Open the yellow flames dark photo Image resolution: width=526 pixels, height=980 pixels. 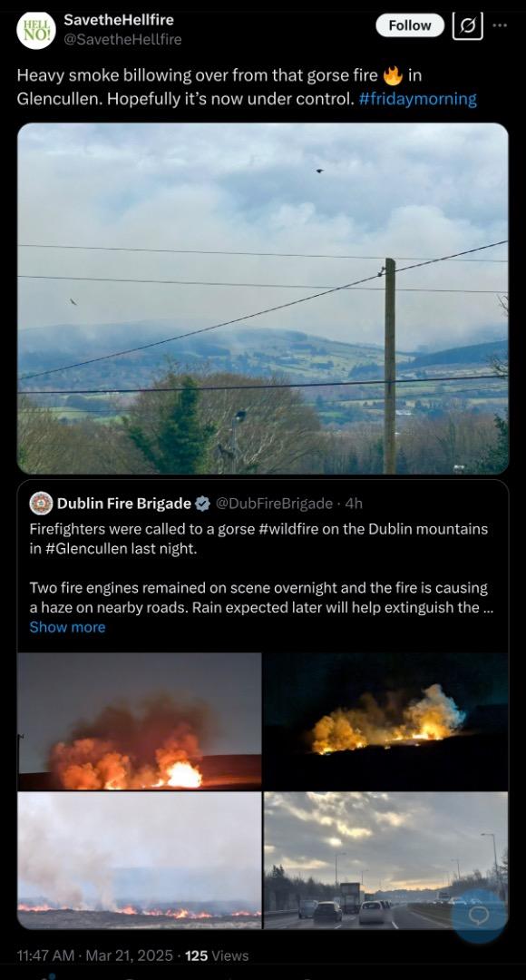pyautogui.click(x=386, y=721)
